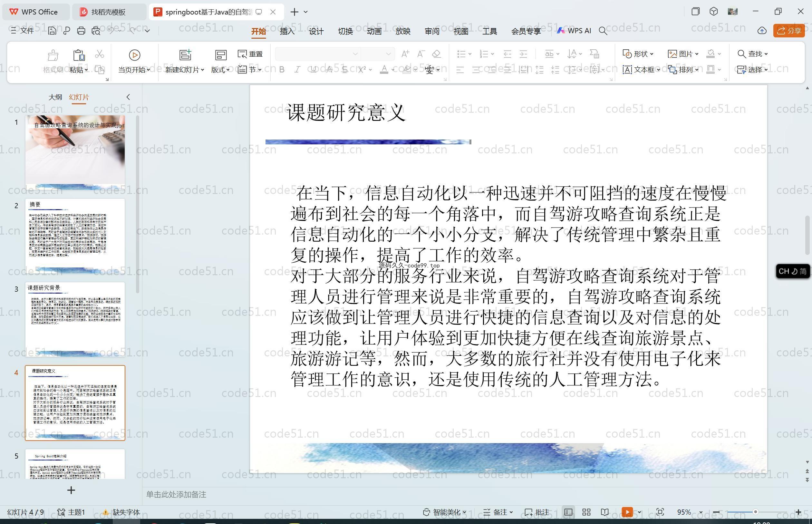Open the 智能美化 smart beautify dropdown
The width and height of the screenshot is (812, 524).
[444, 512]
